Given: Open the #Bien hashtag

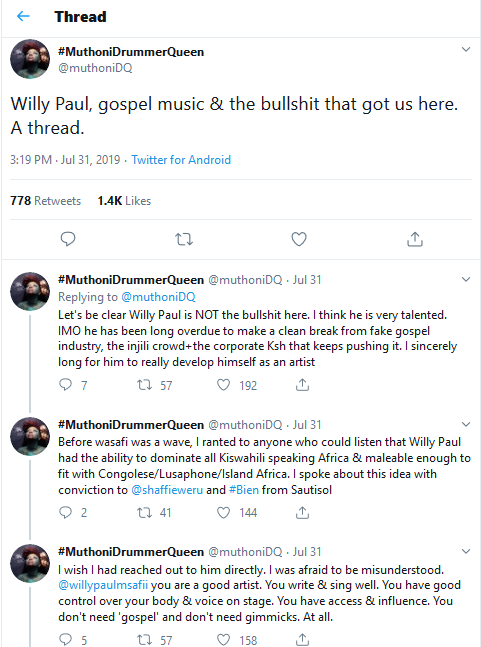Looking at the screenshot, I should click(x=244, y=490).
